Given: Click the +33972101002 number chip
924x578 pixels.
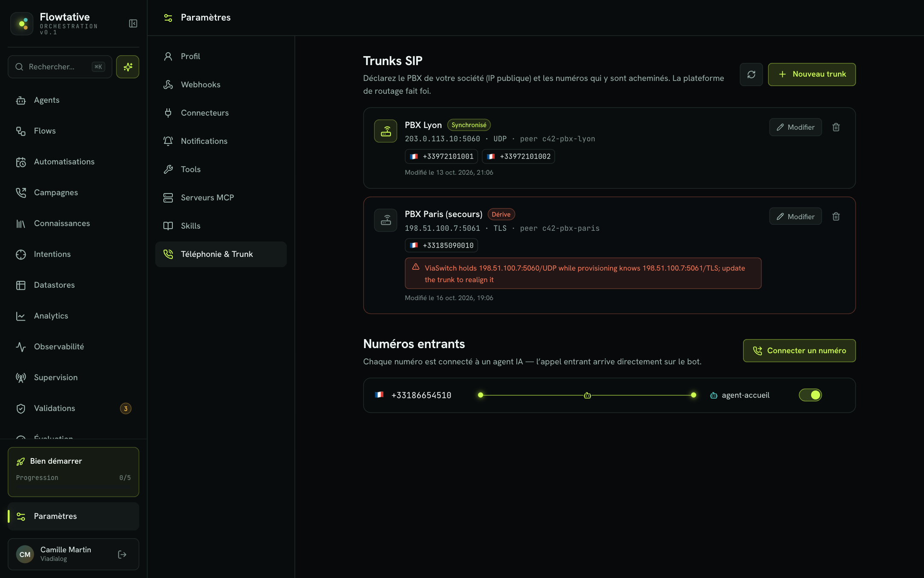Looking at the screenshot, I should click(518, 156).
